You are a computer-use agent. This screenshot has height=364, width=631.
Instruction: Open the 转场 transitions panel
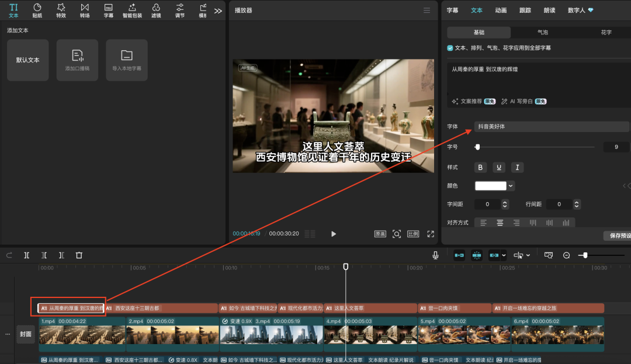[x=85, y=10]
